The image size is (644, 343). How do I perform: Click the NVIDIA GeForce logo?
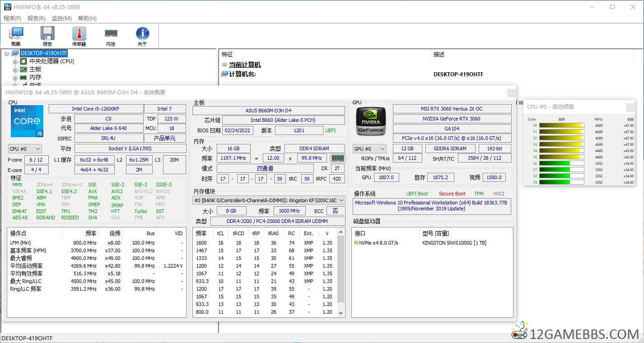coord(371,121)
